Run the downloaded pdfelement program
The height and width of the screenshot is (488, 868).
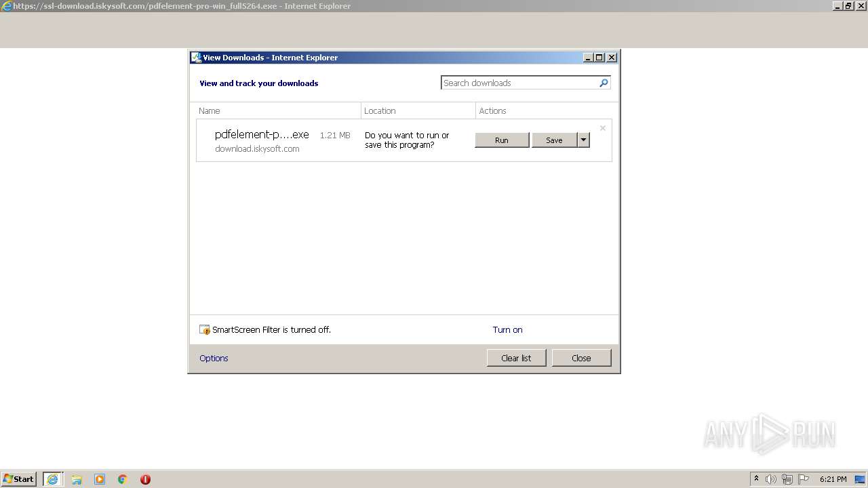[x=502, y=140]
